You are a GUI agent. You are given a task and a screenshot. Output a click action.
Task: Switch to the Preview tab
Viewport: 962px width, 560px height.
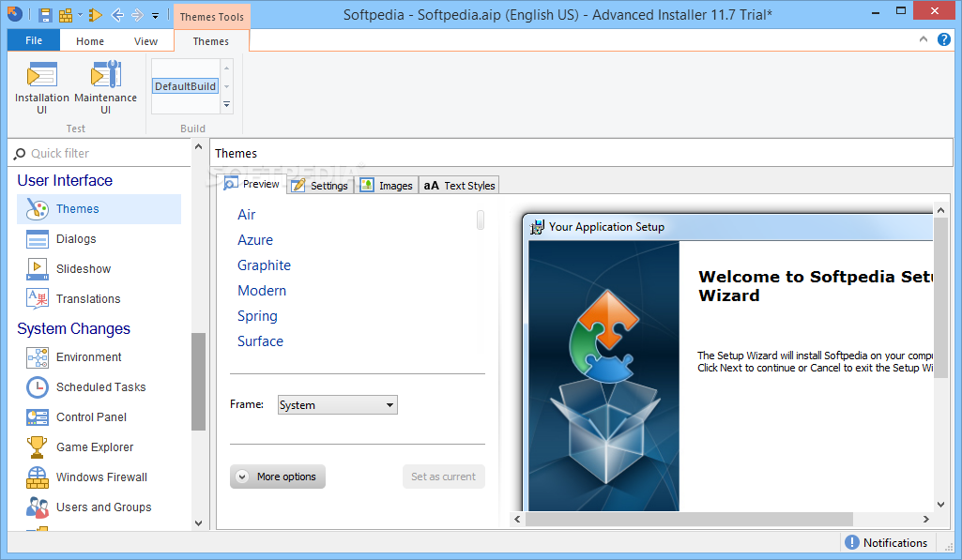[252, 184]
